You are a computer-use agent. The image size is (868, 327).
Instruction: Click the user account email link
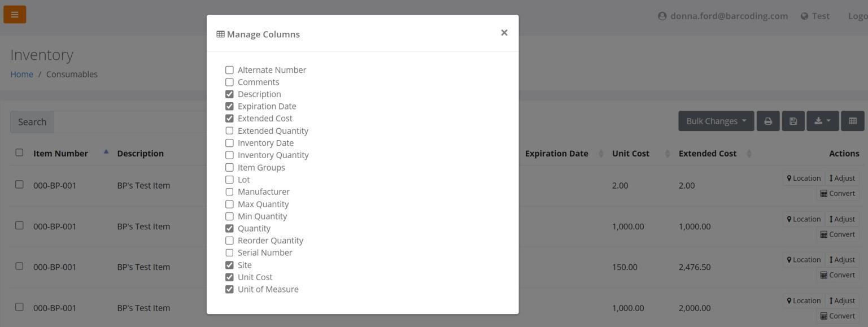tap(723, 16)
